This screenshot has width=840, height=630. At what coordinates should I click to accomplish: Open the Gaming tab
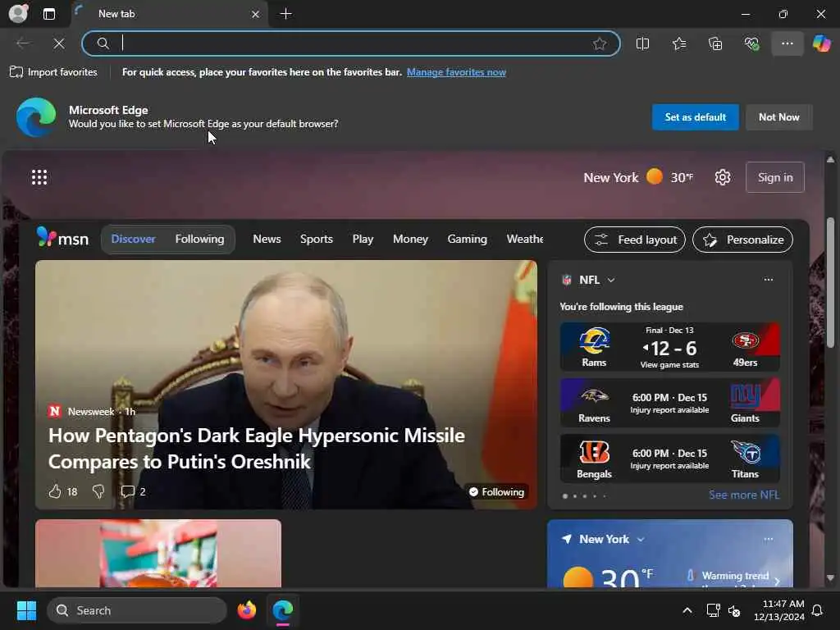point(467,239)
